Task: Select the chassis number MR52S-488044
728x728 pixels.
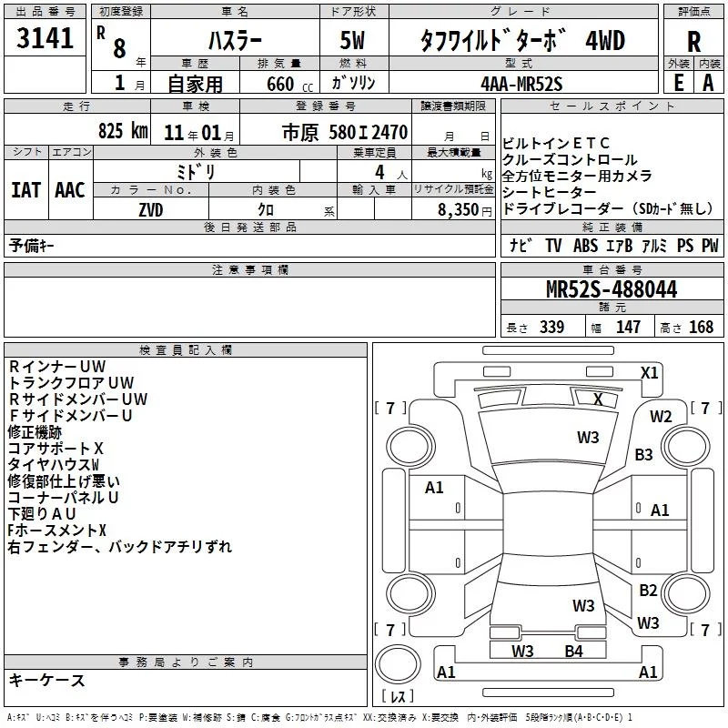Action: pos(612,289)
